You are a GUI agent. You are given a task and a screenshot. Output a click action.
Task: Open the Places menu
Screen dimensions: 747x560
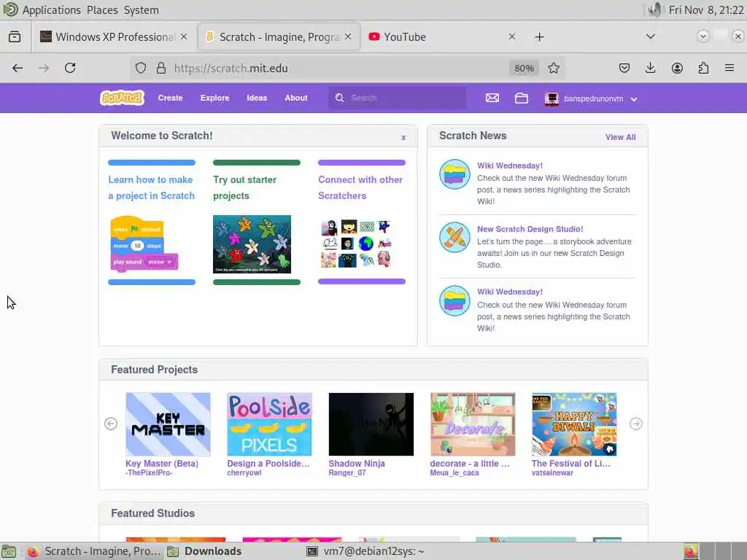tap(102, 10)
